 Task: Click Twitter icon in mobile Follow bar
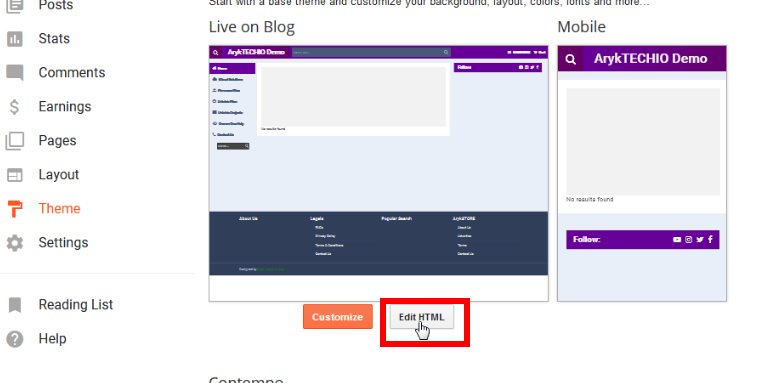pyautogui.click(x=700, y=240)
